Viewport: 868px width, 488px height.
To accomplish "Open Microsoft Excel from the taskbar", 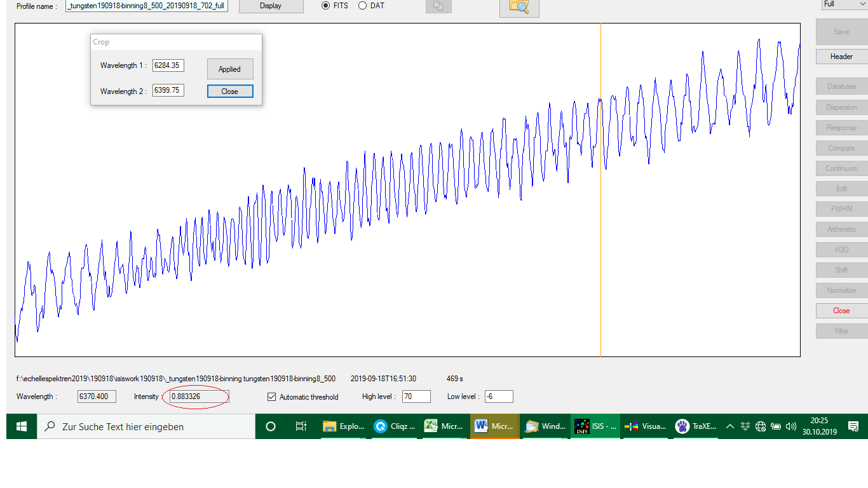I will tap(444, 426).
